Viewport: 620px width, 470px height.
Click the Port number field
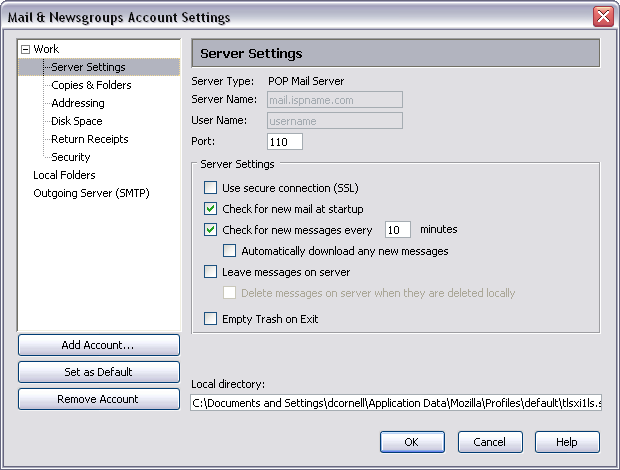pos(284,141)
